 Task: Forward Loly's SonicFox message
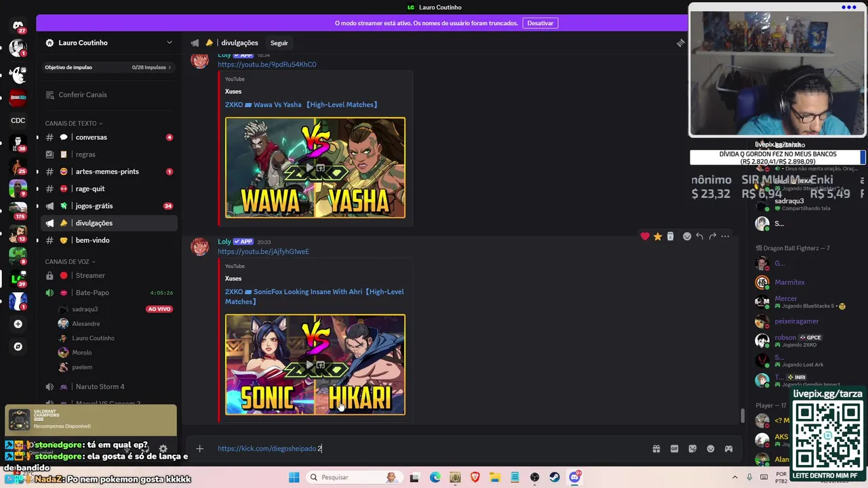coord(712,237)
